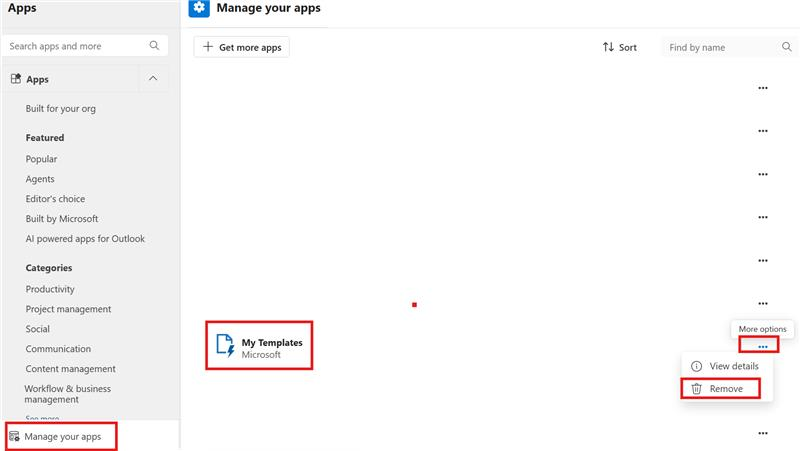Image resolution: width=800 pixels, height=451 pixels.
Task: Click the info icon next to View details
Action: [x=696, y=366]
